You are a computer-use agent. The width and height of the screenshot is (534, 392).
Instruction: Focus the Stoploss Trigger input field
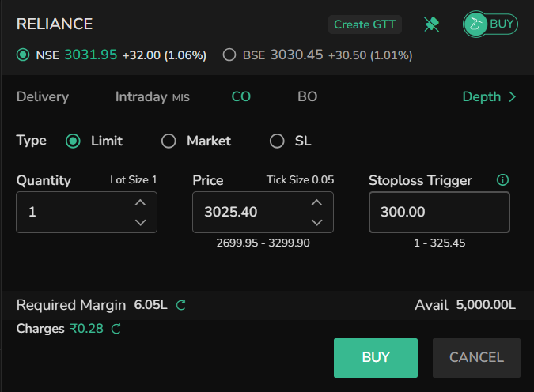click(x=439, y=212)
